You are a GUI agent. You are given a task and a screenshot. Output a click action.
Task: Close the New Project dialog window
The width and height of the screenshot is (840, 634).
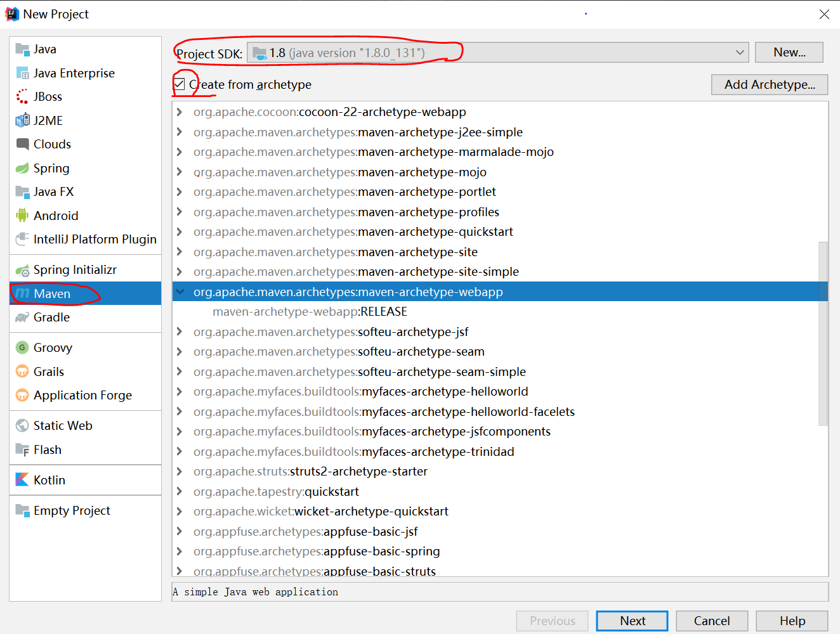pos(824,14)
